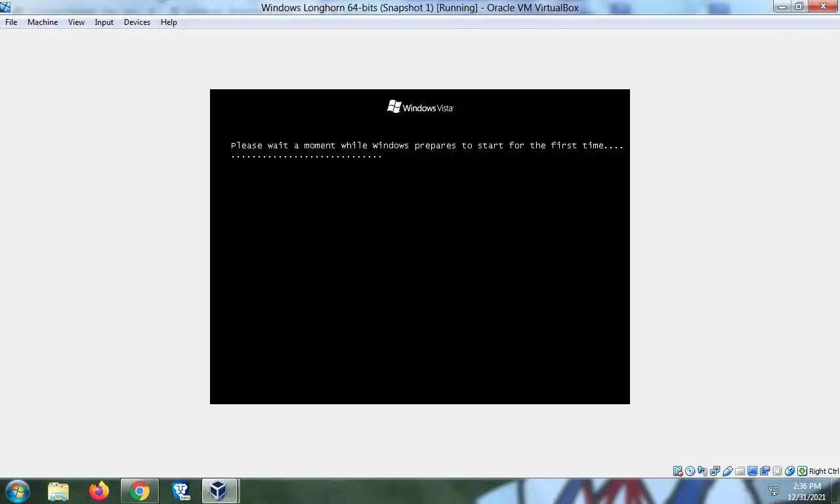Open the Machine menu
Image resolution: width=840 pixels, height=504 pixels.
tap(43, 22)
